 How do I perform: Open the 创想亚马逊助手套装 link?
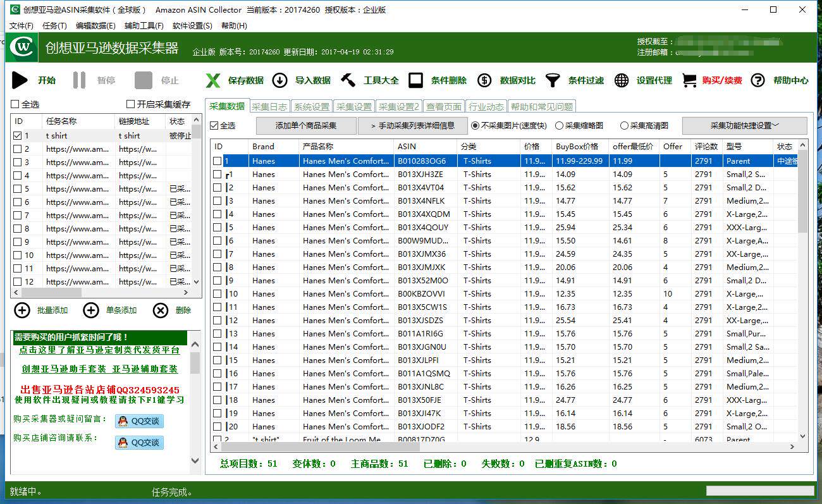click(x=64, y=369)
